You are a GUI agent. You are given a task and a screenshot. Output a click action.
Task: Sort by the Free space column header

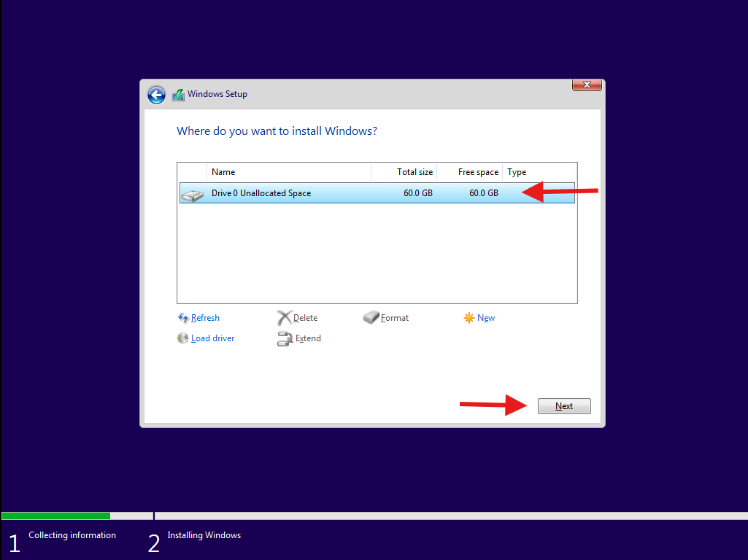[x=469, y=172]
